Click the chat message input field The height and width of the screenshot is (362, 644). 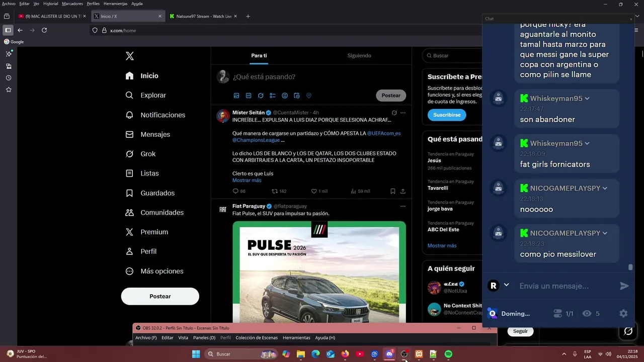coord(566,286)
